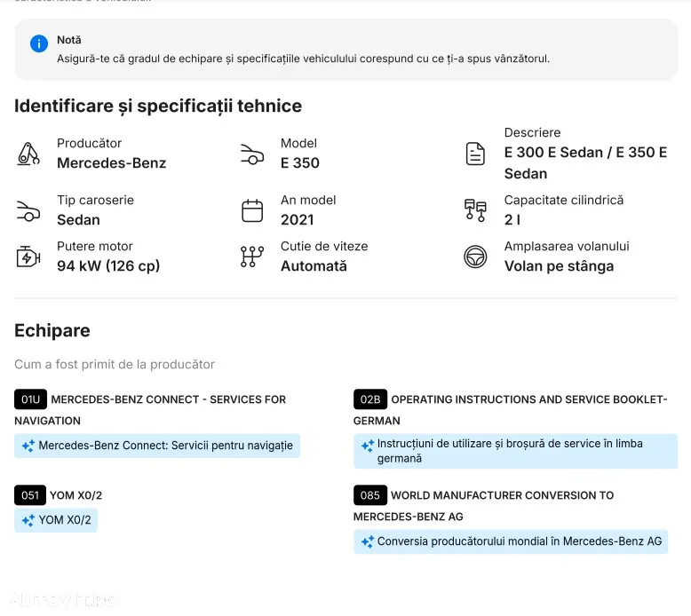Click the 'An model' label
The width and height of the screenshot is (691, 616).
(x=308, y=200)
